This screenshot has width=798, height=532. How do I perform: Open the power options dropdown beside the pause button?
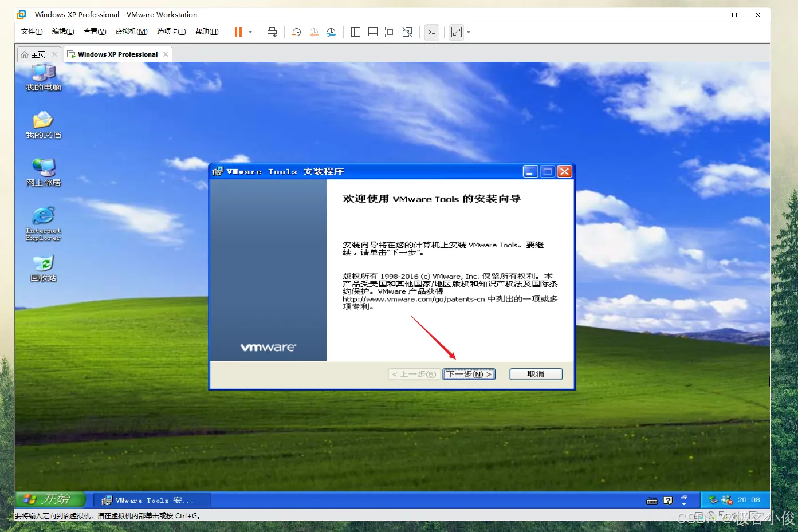(x=250, y=32)
